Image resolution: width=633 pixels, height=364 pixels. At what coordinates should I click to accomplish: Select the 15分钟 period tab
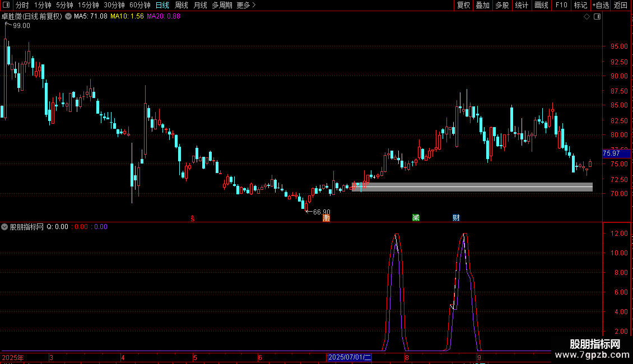coord(89,5)
